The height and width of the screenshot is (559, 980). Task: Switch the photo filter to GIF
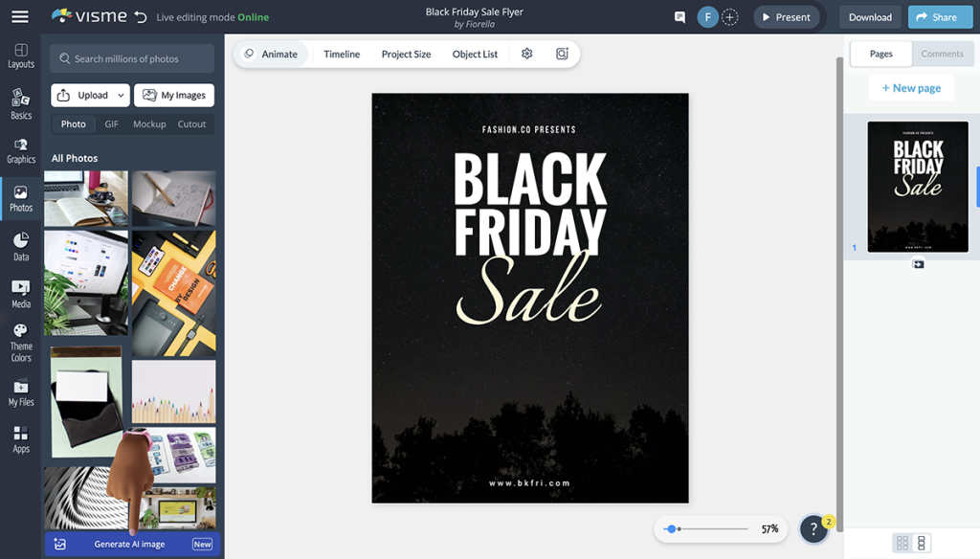click(111, 123)
